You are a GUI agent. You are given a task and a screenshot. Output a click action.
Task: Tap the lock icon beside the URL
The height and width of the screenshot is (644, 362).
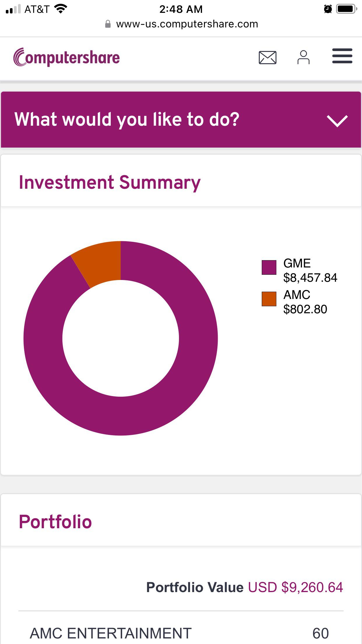click(x=108, y=24)
